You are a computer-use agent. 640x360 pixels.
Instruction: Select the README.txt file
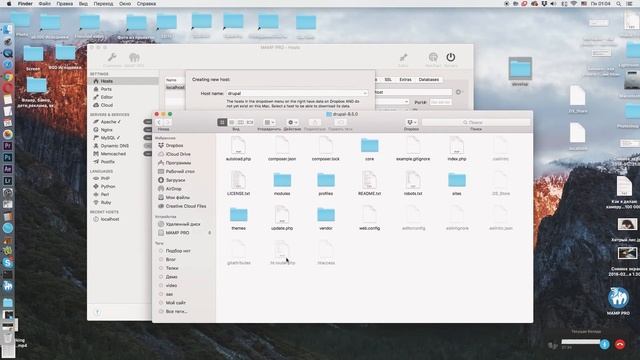[x=369, y=180]
